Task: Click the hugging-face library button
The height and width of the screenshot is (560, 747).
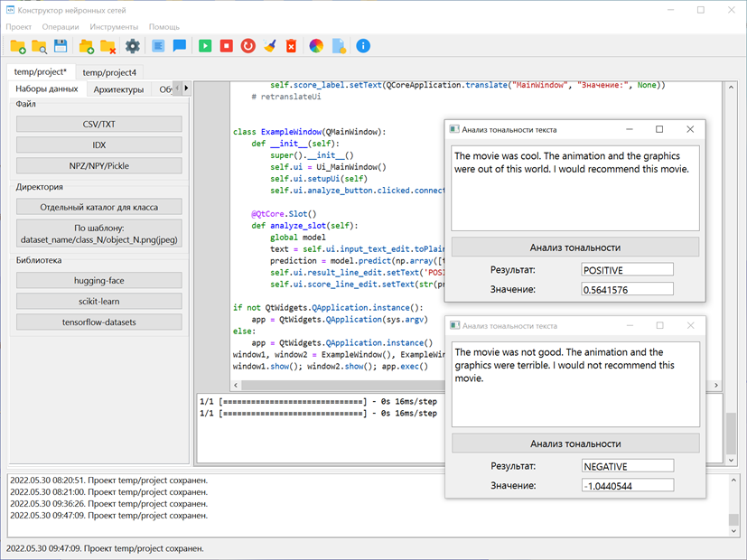Action: click(99, 281)
